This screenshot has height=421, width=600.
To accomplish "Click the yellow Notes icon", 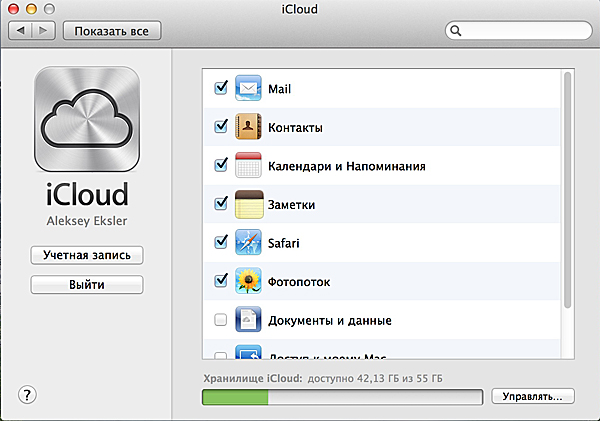I will coord(248,204).
